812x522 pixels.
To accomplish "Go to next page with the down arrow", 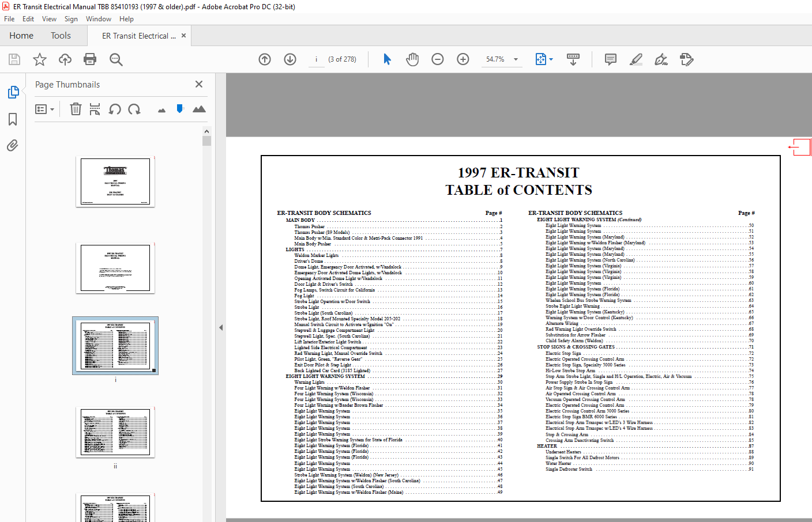I will 290,59.
